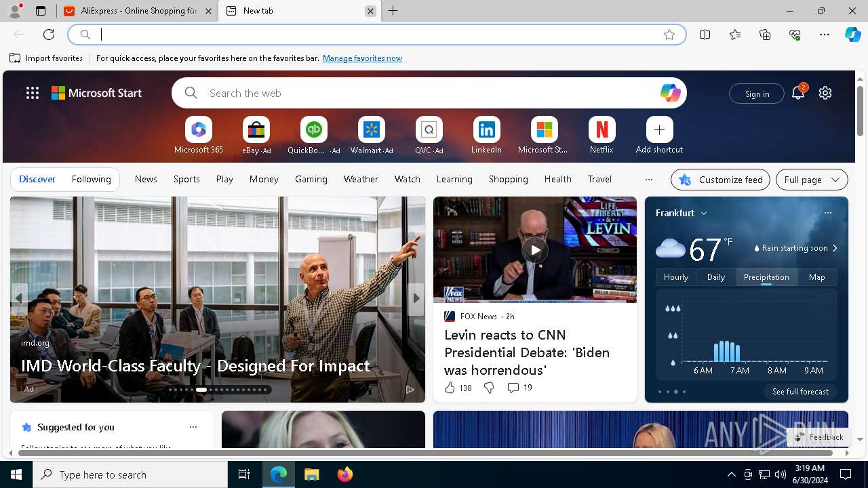The height and width of the screenshot is (488, 868).
Task: Open comments on the Levin article
Action: pyautogui.click(x=519, y=388)
